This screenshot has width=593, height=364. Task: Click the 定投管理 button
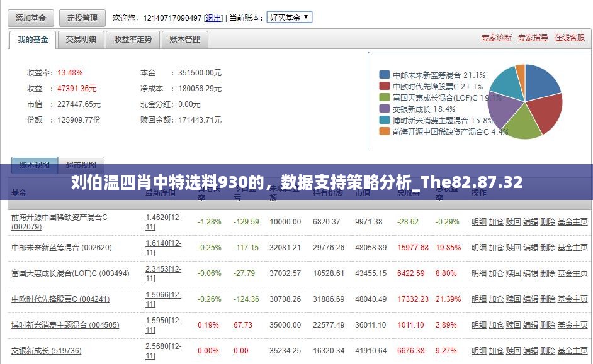pos(82,18)
